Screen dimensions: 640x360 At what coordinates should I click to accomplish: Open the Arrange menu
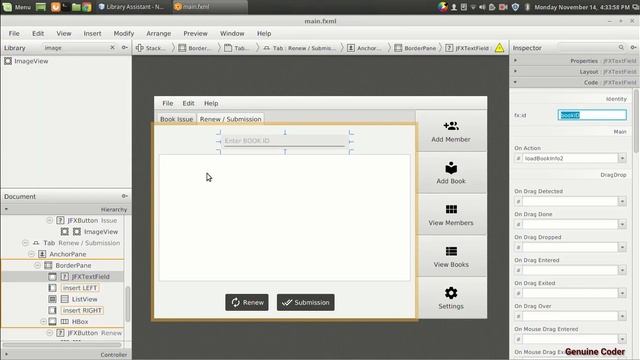click(x=158, y=33)
